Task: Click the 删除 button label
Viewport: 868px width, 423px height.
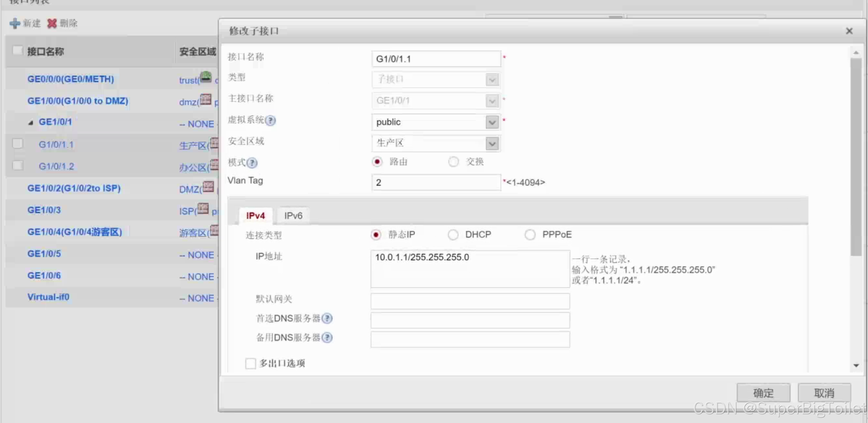Action: pyautogui.click(x=68, y=23)
